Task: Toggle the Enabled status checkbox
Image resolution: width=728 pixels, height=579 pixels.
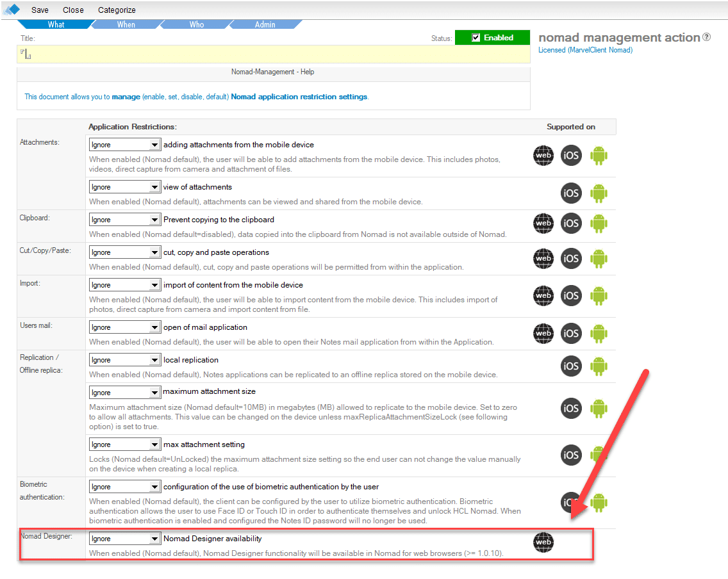Action: (x=476, y=38)
